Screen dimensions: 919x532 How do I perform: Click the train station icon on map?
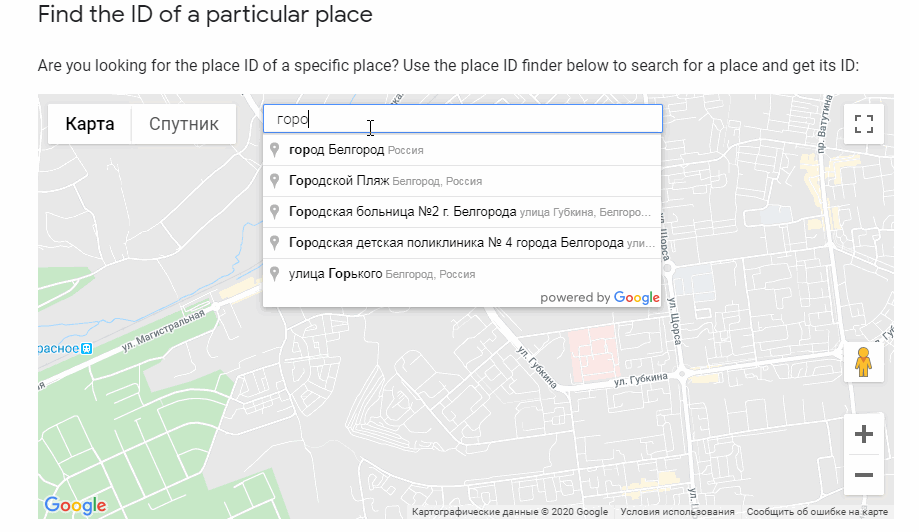coord(86,348)
